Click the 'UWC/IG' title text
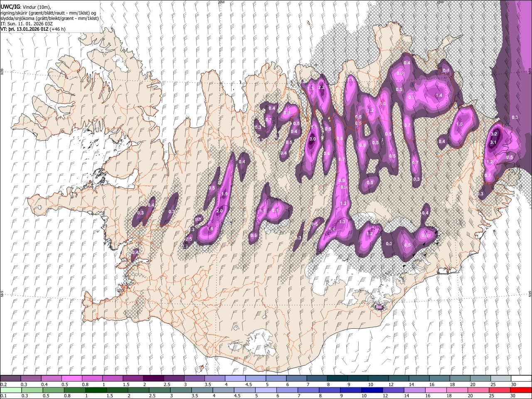The height and width of the screenshot is (399, 532). (10, 7)
